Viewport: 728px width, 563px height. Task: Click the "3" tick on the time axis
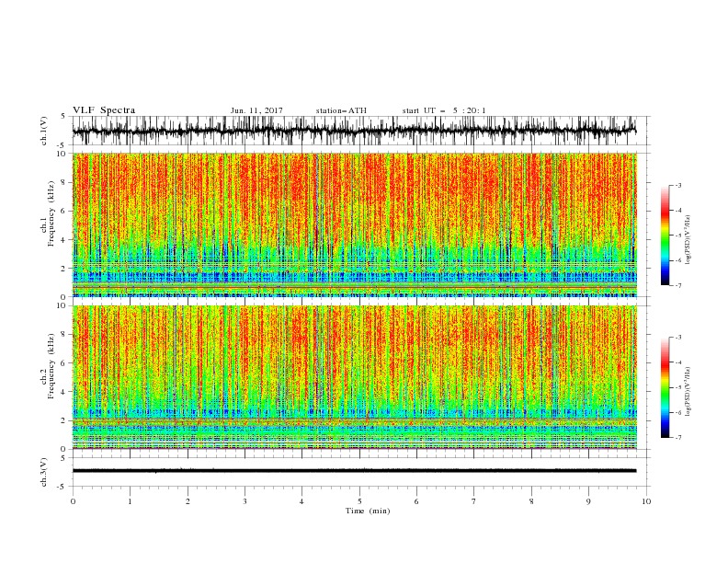tap(245, 501)
